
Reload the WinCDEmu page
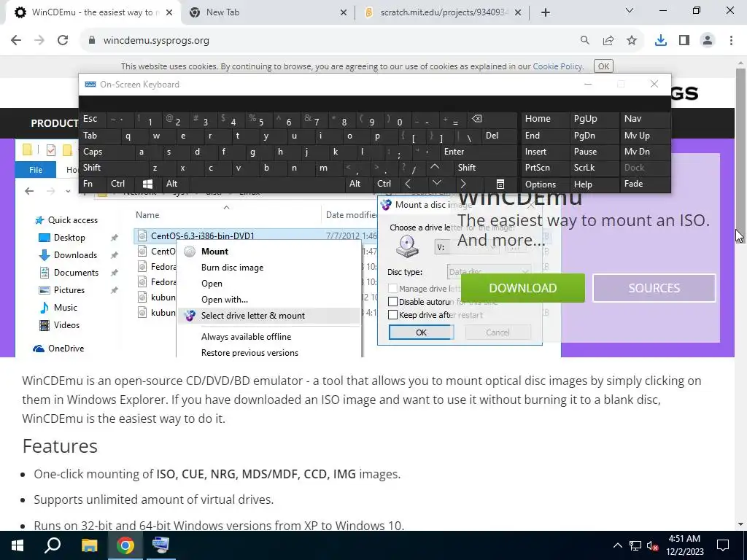[63, 41]
